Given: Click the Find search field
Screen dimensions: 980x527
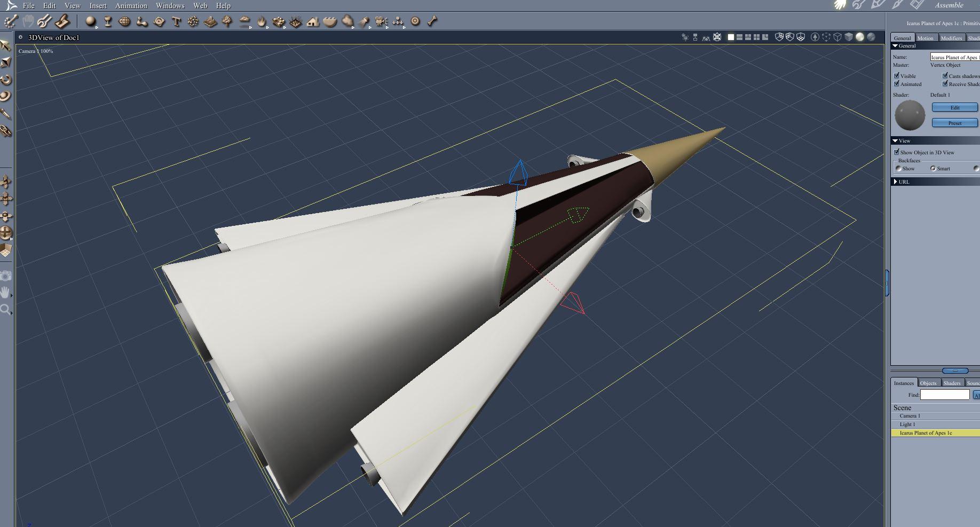Looking at the screenshot, I should (945, 395).
